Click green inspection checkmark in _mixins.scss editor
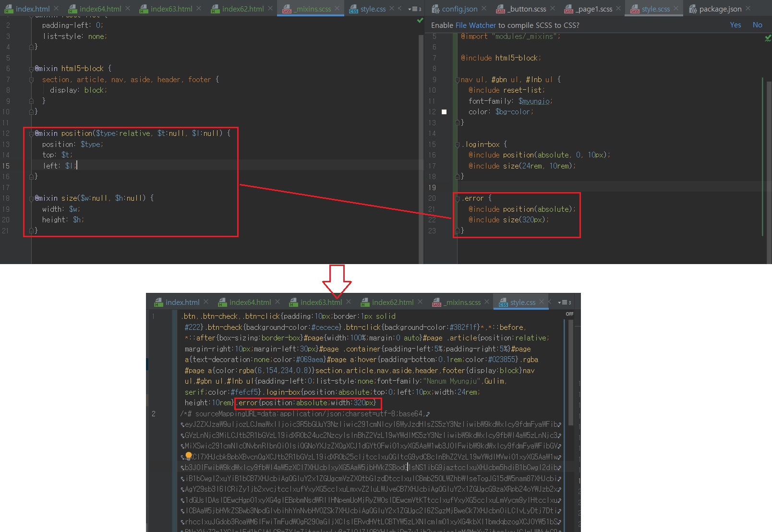The image size is (772, 532). (x=420, y=21)
